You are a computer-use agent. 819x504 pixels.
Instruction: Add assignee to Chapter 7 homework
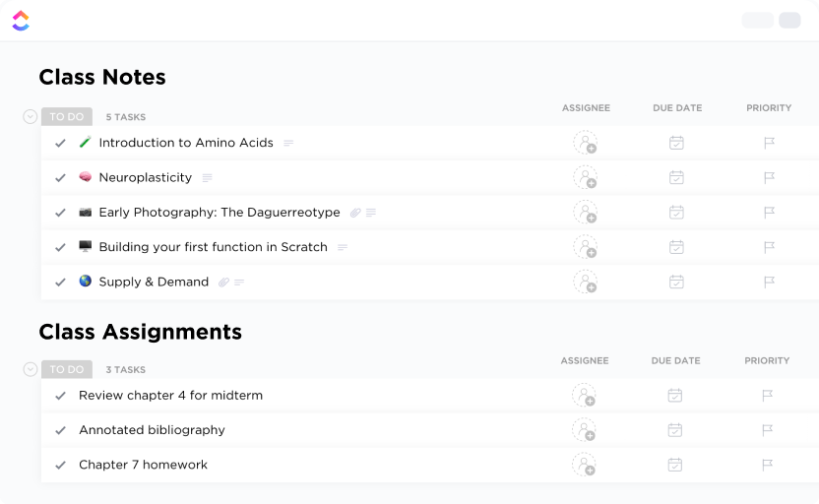pyautogui.click(x=584, y=465)
